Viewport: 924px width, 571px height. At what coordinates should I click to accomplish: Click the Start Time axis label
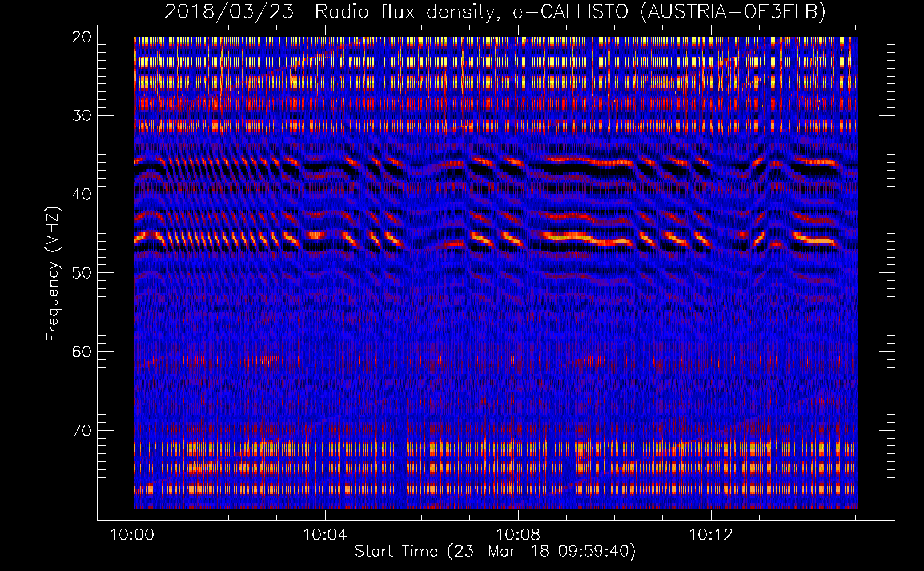click(495, 552)
